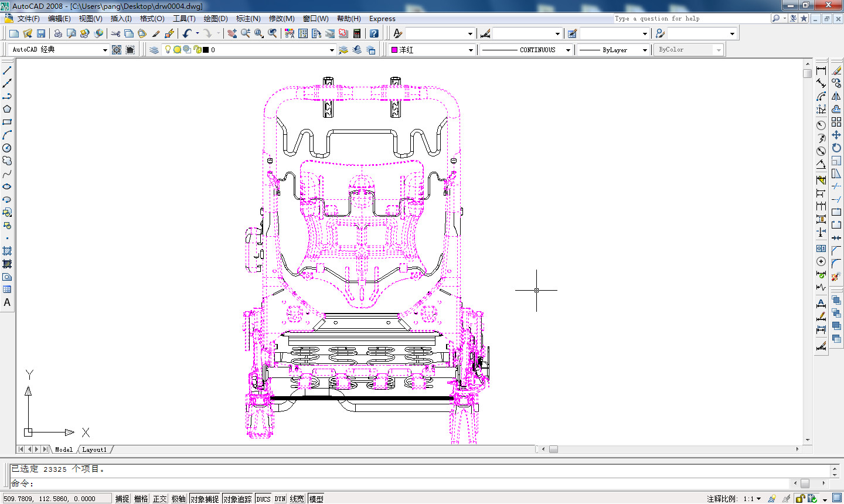844x504 pixels.
Task: Activate Zoom Realtime magnifier icon
Action: tap(246, 33)
